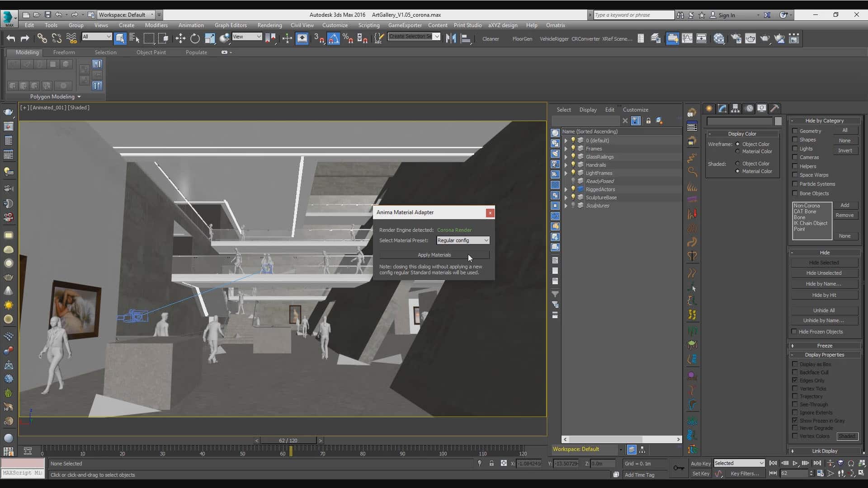Click the Invert category button

[x=844, y=150]
